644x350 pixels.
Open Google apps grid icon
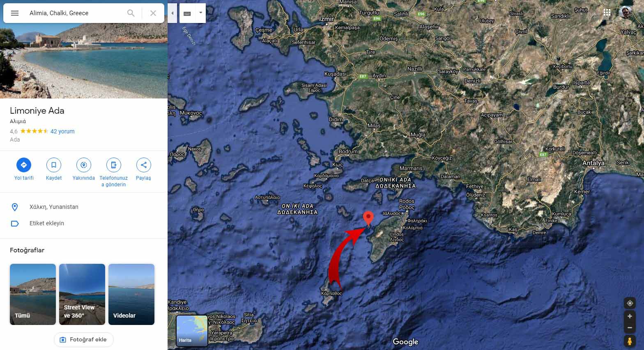click(607, 12)
